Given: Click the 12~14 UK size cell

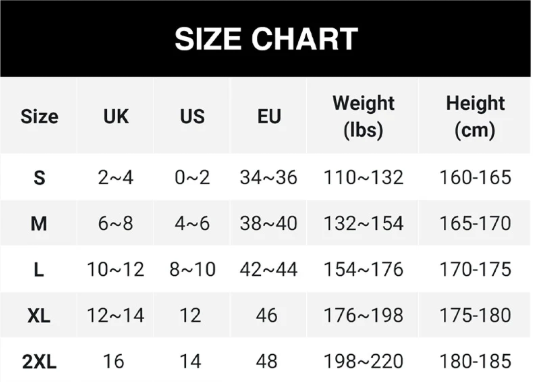Looking at the screenshot, I should tap(116, 315).
